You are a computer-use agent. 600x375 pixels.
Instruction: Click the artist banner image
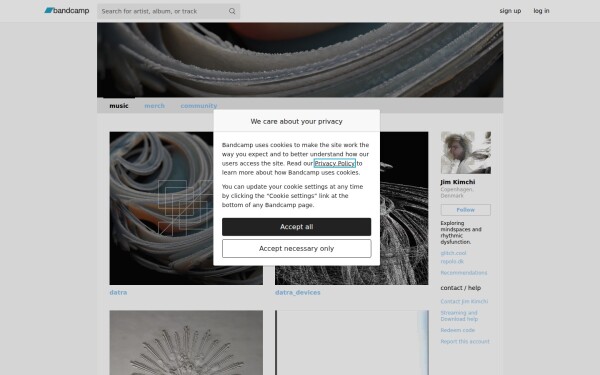pyautogui.click(x=300, y=60)
